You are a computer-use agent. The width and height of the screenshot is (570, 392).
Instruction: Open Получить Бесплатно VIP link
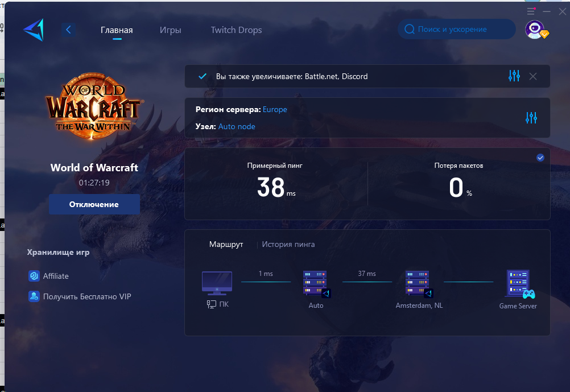click(87, 296)
